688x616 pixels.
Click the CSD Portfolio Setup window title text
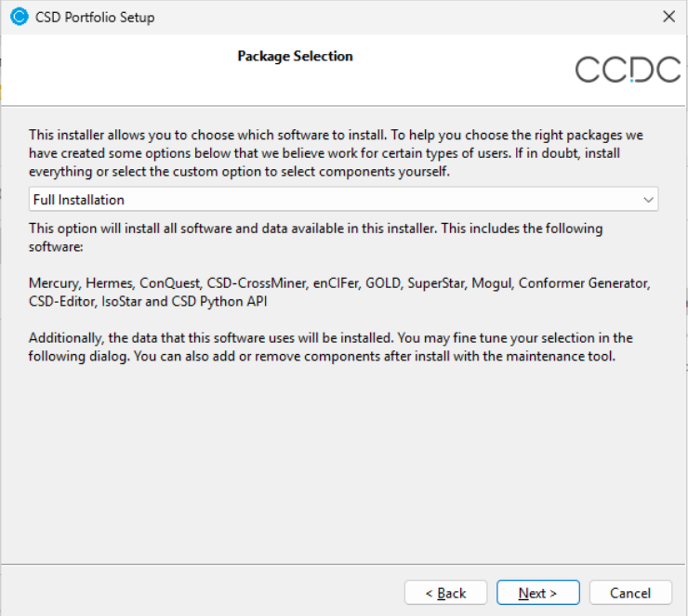(x=95, y=18)
